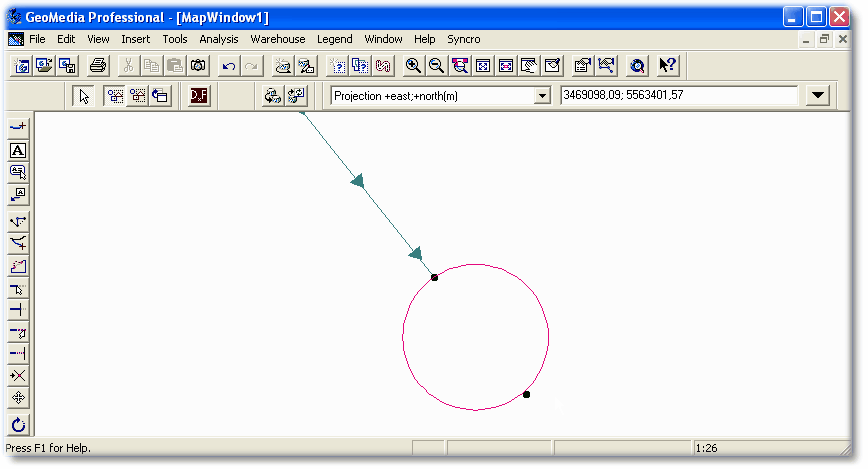Viewport: 868px width, 469px height.
Task: Click the Print icon in the toolbar
Action: [x=98, y=66]
